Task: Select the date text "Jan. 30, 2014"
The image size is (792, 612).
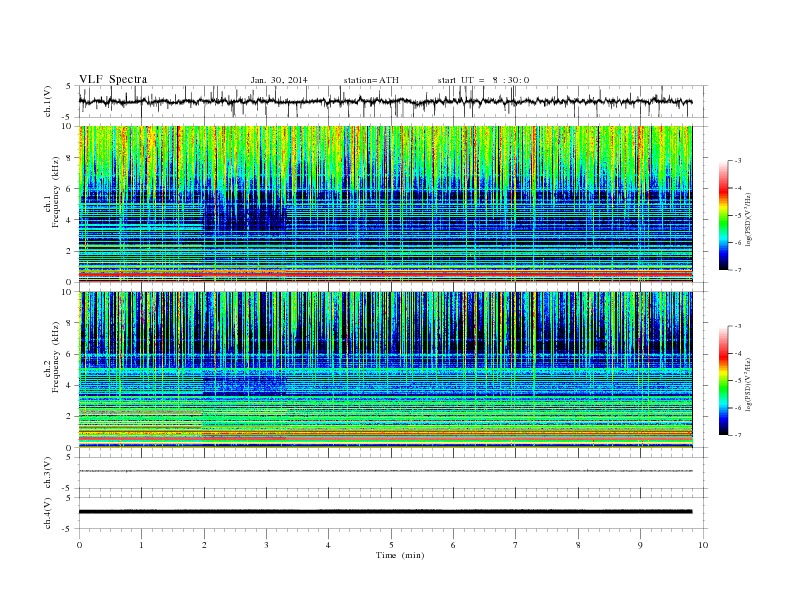Action: click(279, 80)
